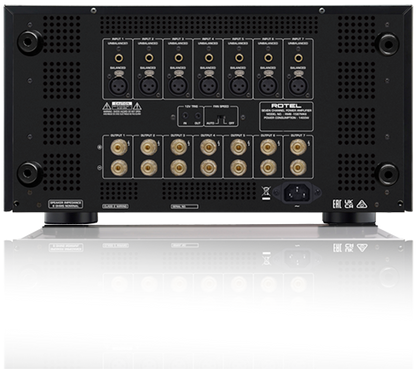
Task: Select the Input 3 balanced XLR socket
Action: tap(178, 85)
